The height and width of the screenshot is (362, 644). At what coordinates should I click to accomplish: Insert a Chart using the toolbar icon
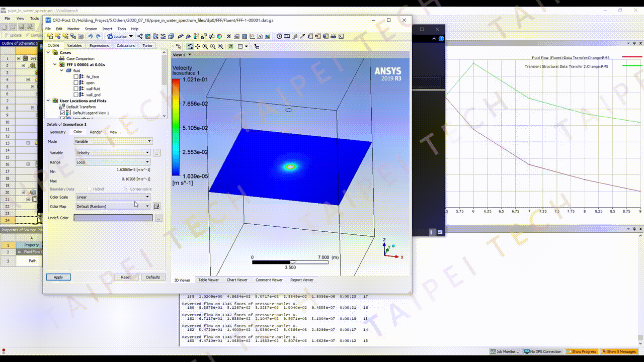click(252, 36)
